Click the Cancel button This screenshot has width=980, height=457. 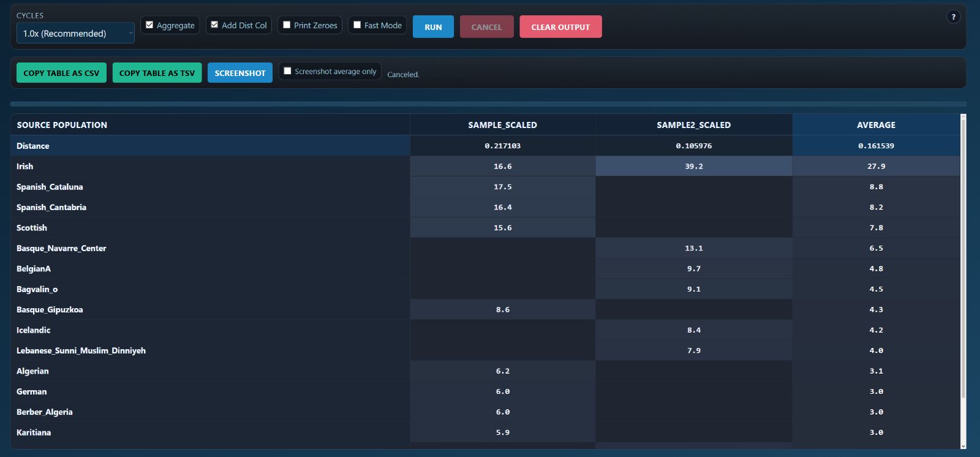486,27
